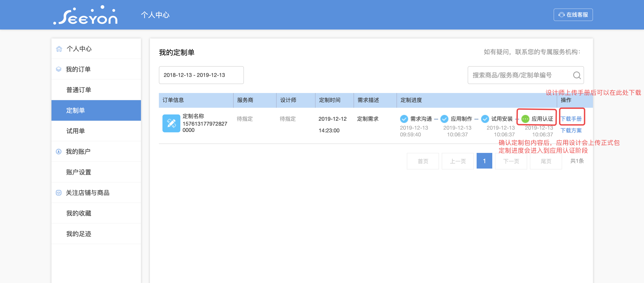The image size is (644, 283).
Task: Click the 共1条 total count text
Action: pyautogui.click(x=577, y=161)
